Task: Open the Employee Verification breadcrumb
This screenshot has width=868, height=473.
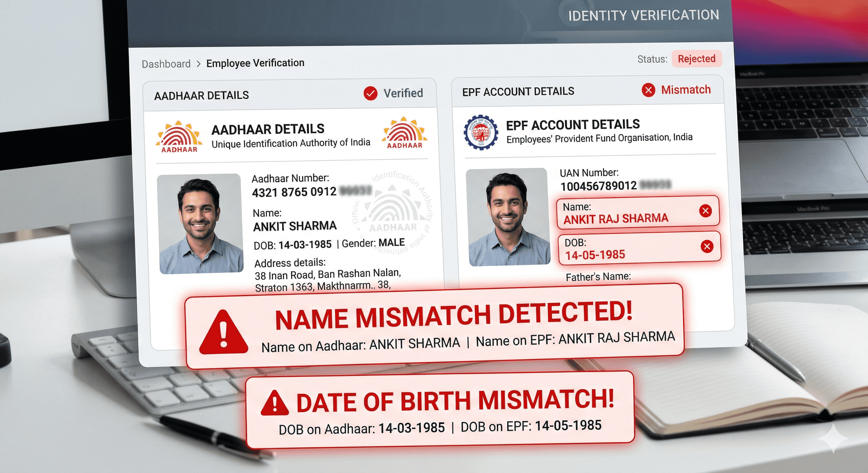Action: click(255, 63)
